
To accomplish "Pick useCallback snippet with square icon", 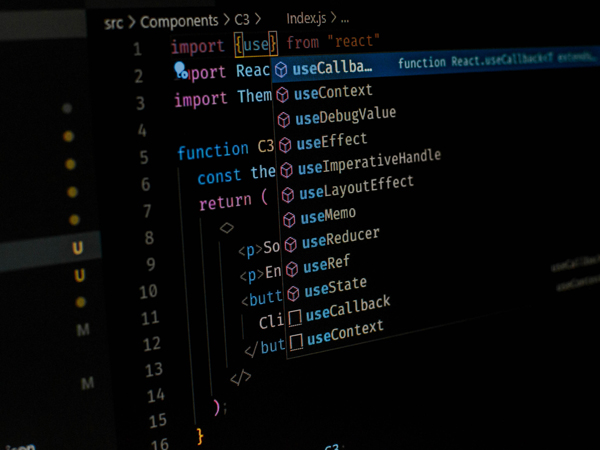I will [x=348, y=308].
